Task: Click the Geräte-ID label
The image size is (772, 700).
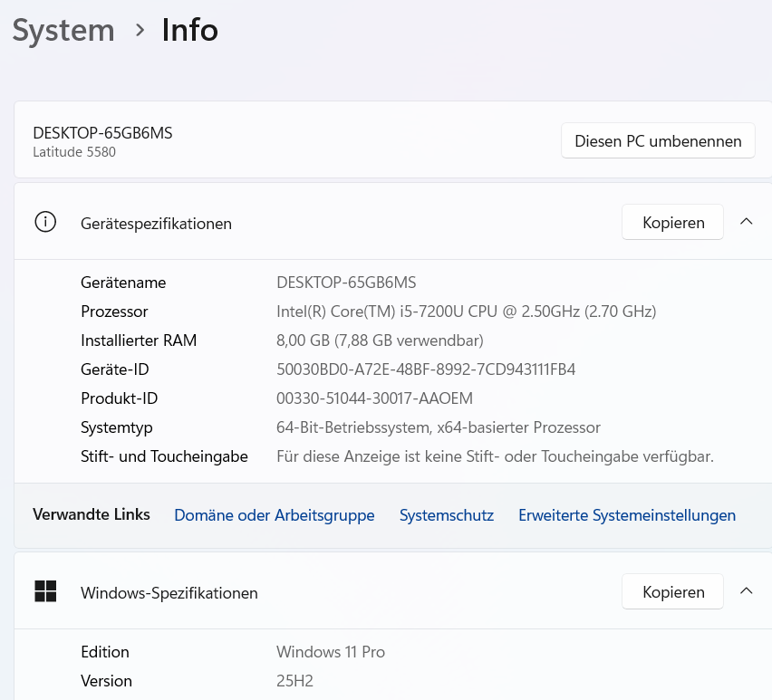Action: coord(115,369)
